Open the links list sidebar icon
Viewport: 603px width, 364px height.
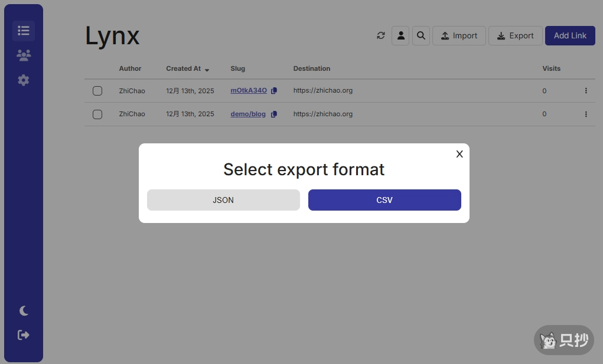pyautogui.click(x=24, y=31)
